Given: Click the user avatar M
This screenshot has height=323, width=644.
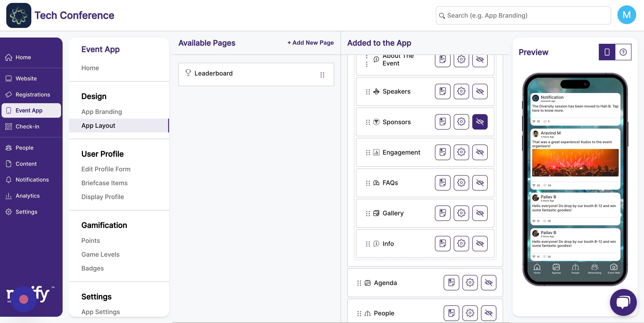Looking at the screenshot, I should point(626,15).
